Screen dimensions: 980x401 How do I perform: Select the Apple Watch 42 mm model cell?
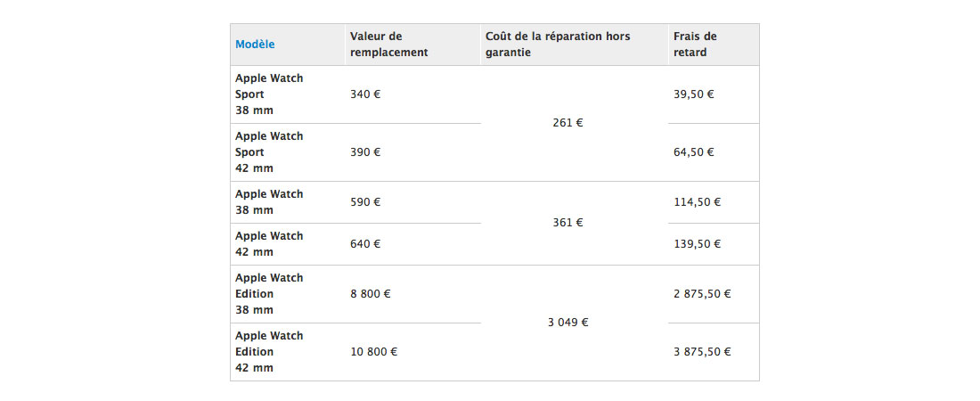click(x=269, y=244)
